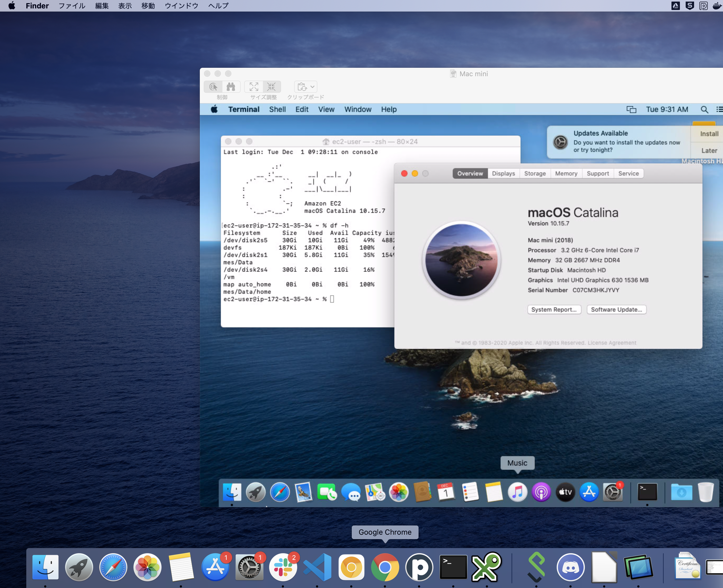Viewport: 723px width, 588px height.
Task: Open Music in the remote Dock
Action: 517,492
